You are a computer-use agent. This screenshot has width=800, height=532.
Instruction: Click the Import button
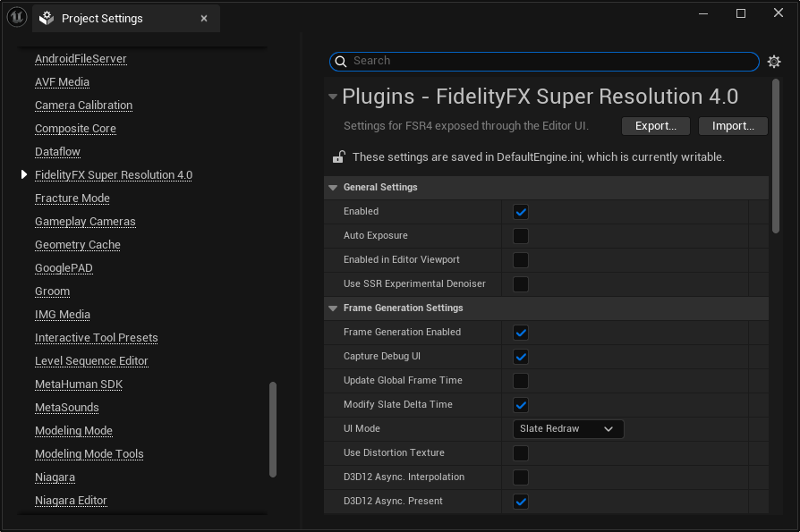point(733,126)
